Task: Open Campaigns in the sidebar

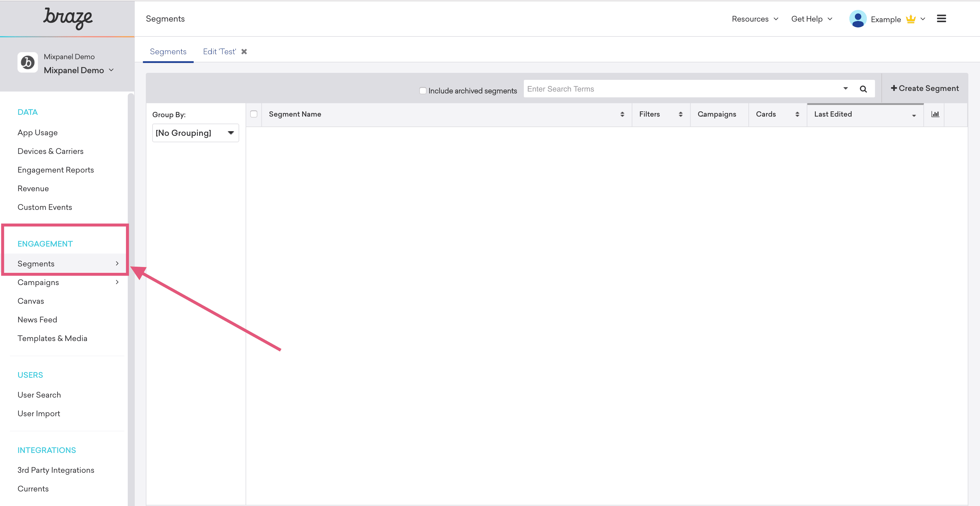Action: click(38, 282)
